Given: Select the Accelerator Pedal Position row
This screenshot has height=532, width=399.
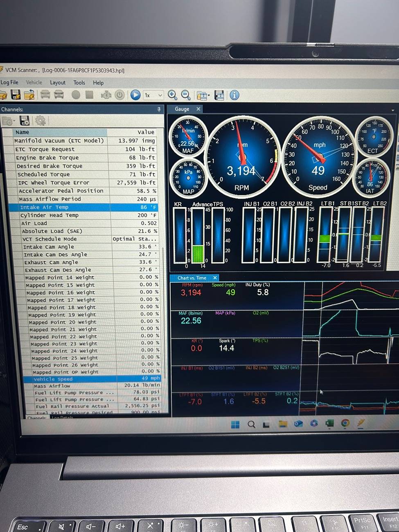Looking at the screenshot, I should 88,191.
